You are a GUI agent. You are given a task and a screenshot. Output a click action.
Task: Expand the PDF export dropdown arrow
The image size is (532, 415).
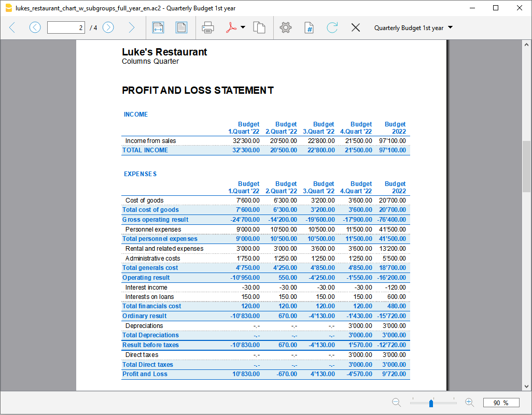(243, 27)
